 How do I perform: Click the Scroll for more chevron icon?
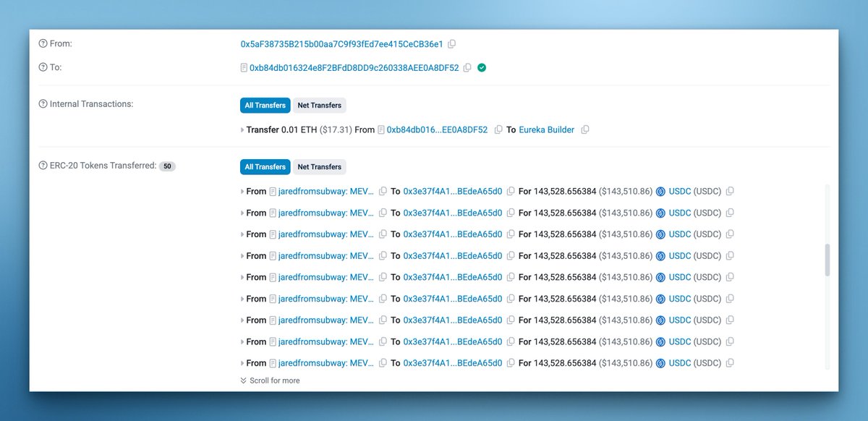point(243,380)
